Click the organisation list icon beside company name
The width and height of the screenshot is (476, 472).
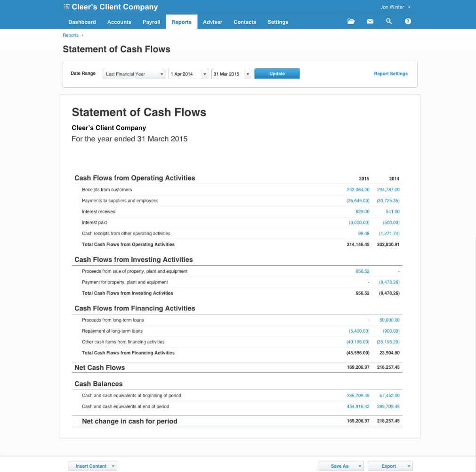tap(66, 7)
